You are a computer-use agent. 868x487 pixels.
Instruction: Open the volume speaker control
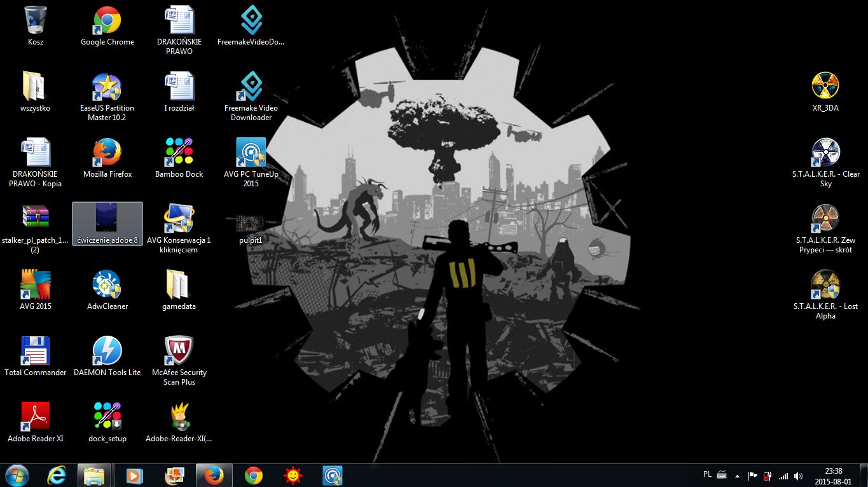tap(799, 476)
